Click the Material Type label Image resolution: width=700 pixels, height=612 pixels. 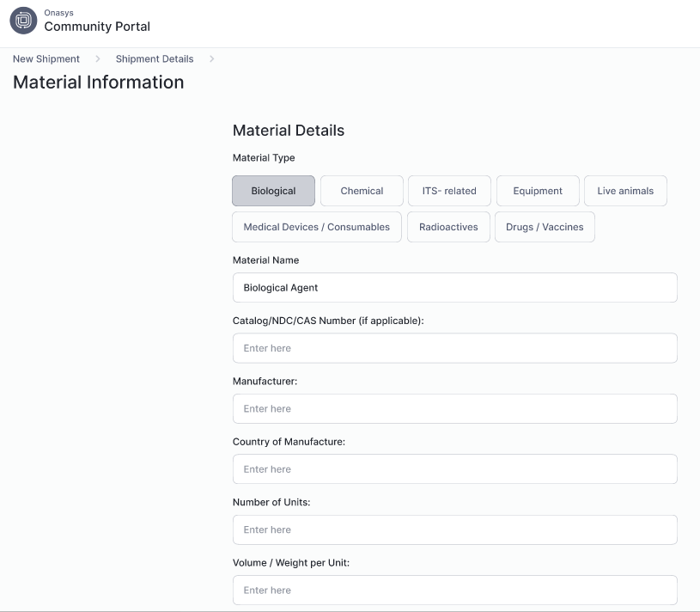[x=264, y=157]
